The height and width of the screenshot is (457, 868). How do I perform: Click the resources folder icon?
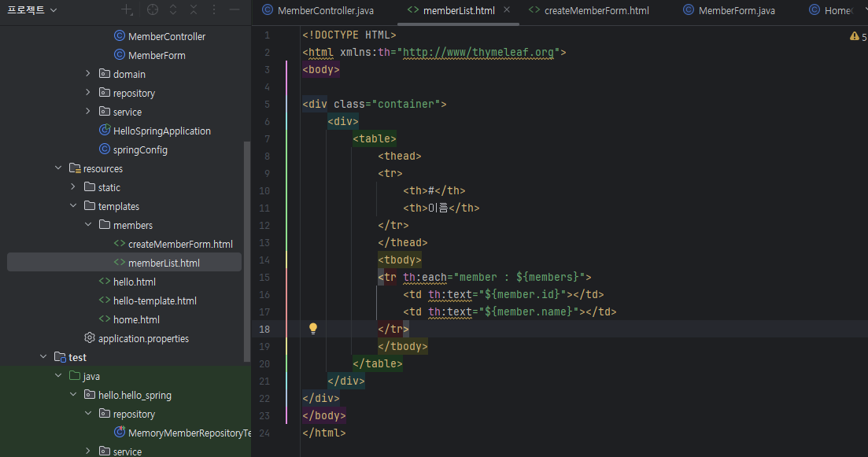75,168
